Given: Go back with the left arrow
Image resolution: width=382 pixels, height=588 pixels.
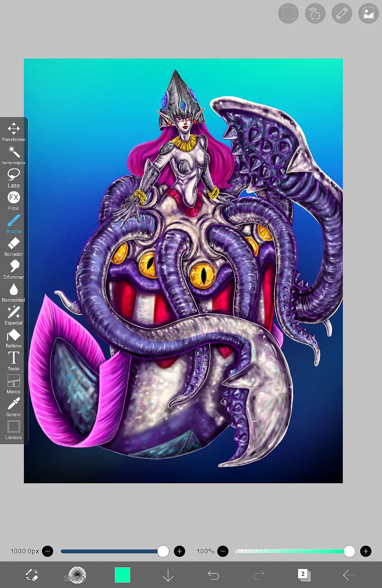Looking at the screenshot, I should click(349, 575).
